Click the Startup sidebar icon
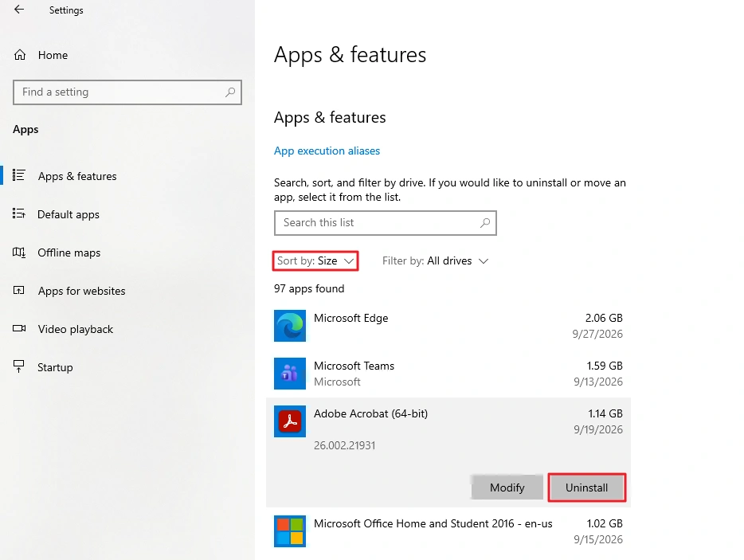The width and height of the screenshot is (744, 560). (x=19, y=366)
